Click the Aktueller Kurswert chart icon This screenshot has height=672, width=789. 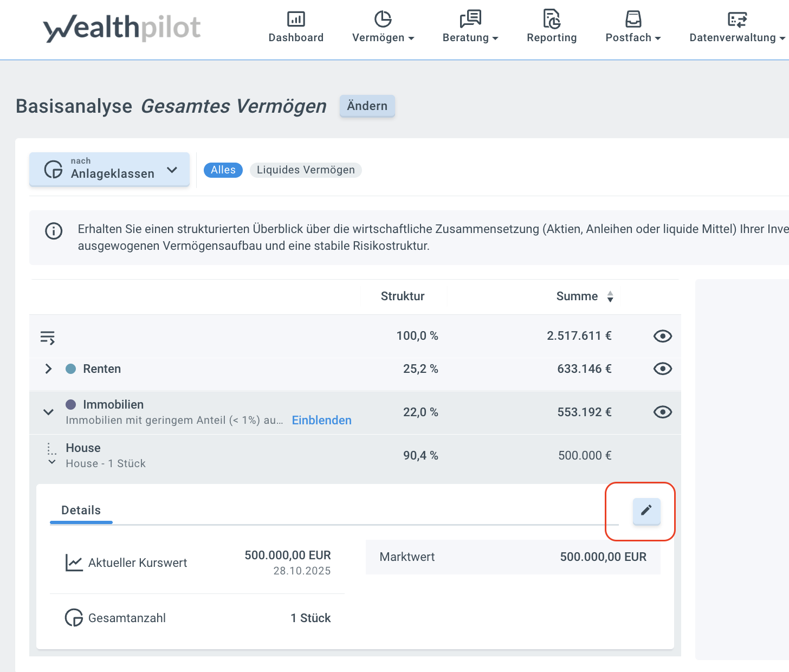[x=74, y=563]
